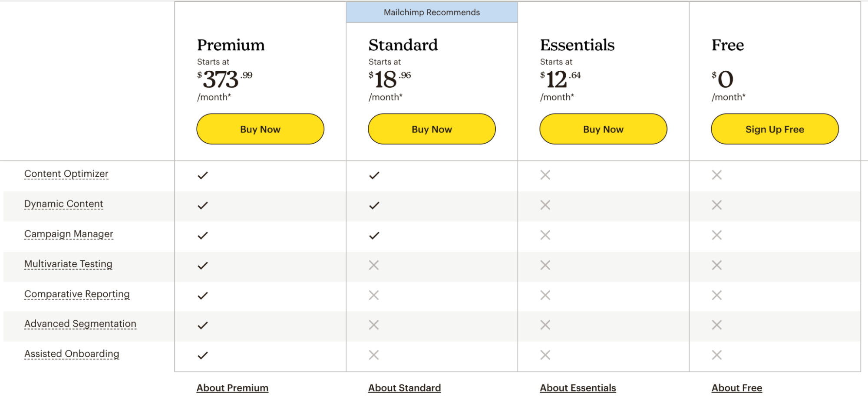Click the Standard X for Comparative Reporting
The width and height of the screenshot is (868, 404).
(x=374, y=295)
